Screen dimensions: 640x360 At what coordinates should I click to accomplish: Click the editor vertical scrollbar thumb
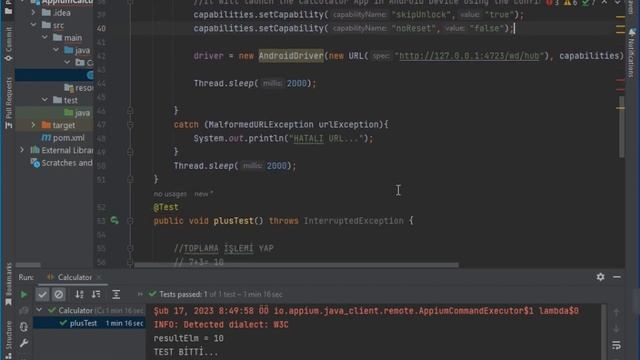point(621,127)
